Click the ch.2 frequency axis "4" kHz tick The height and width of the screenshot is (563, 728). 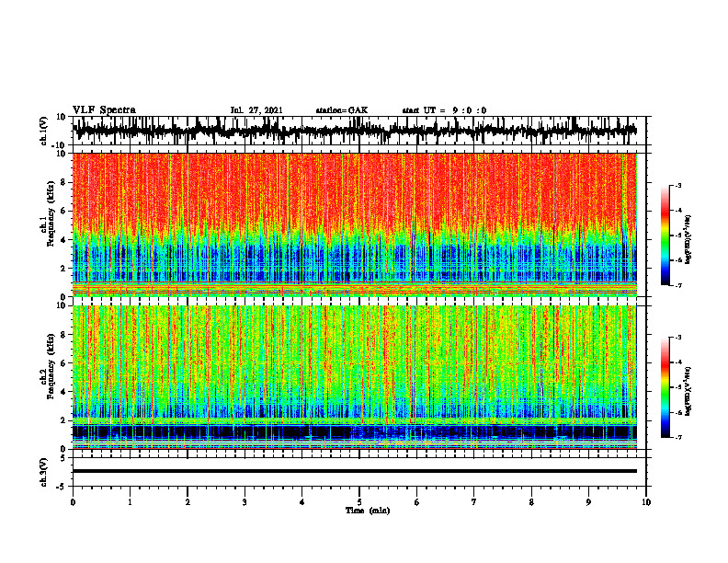(63, 392)
